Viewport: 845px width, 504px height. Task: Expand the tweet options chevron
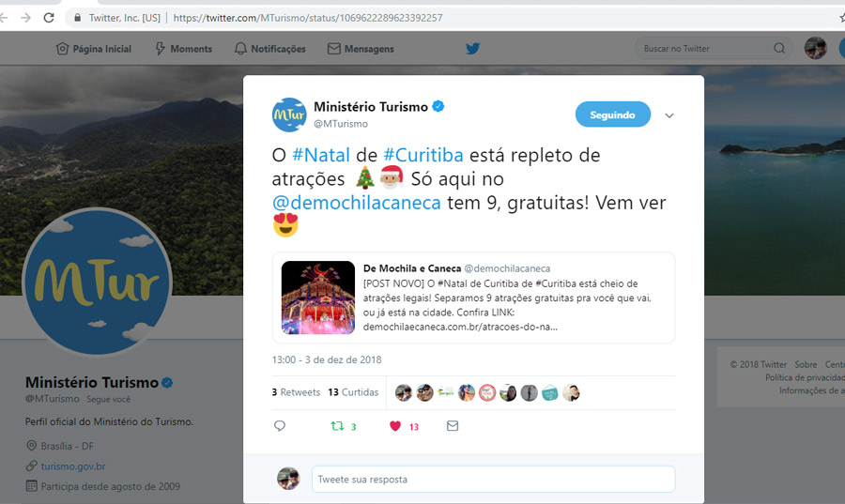click(x=669, y=115)
